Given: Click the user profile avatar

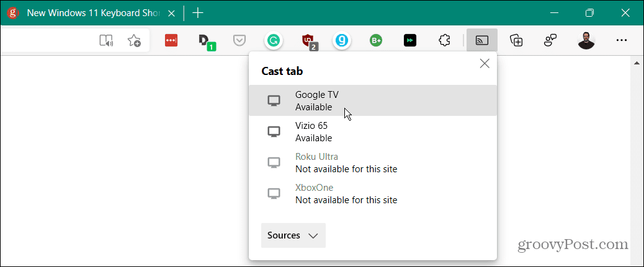Looking at the screenshot, I should 586,40.
